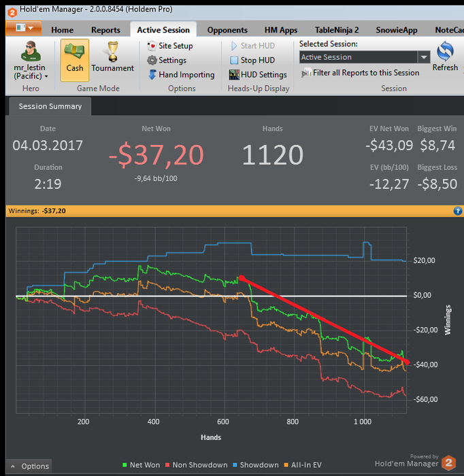The width and height of the screenshot is (464, 476).
Task: Click the Biggest Loss value -$8,50
Action: pyautogui.click(x=437, y=184)
